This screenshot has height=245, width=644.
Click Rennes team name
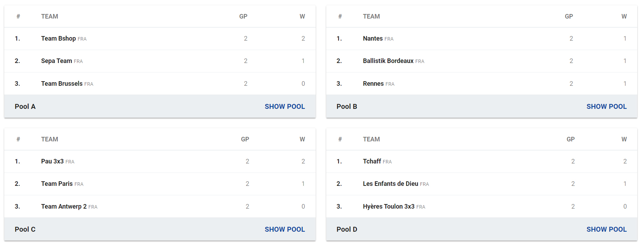[373, 84]
